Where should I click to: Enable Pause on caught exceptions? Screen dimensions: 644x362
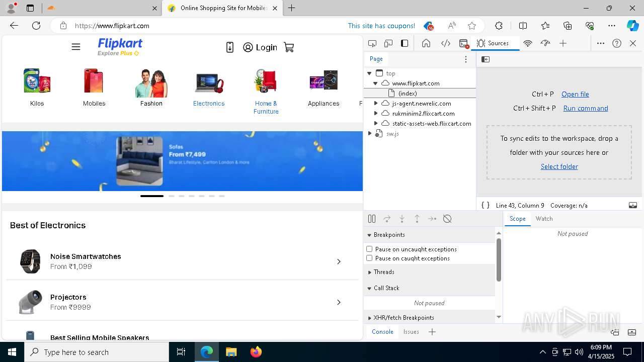click(369, 258)
